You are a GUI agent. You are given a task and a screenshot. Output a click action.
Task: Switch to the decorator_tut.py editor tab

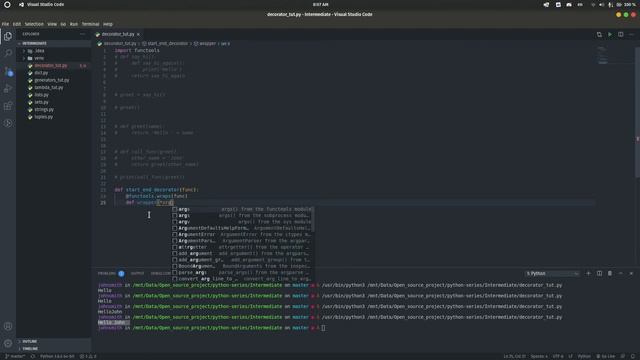click(x=118, y=34)
